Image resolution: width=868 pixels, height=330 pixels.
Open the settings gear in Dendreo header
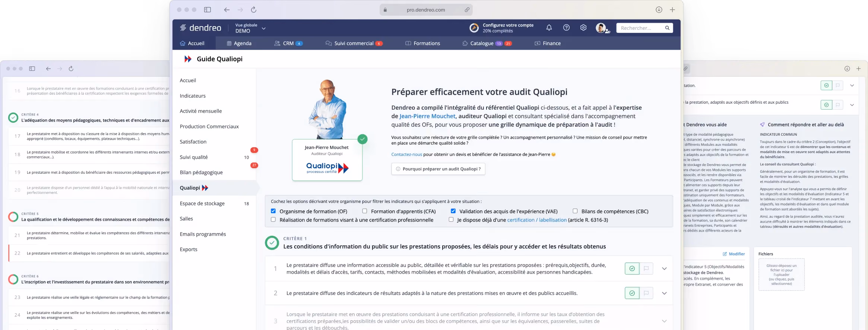(583, 28)
